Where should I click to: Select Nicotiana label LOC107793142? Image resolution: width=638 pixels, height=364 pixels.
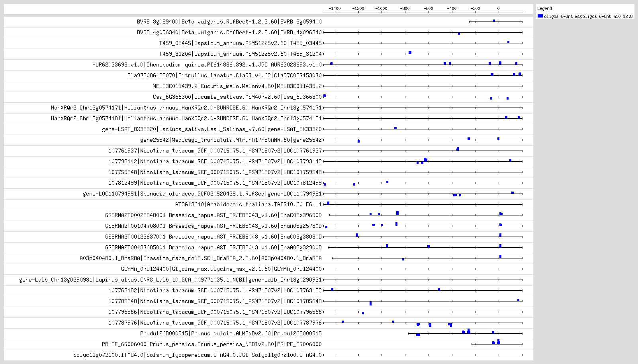[x=215, y=161]
